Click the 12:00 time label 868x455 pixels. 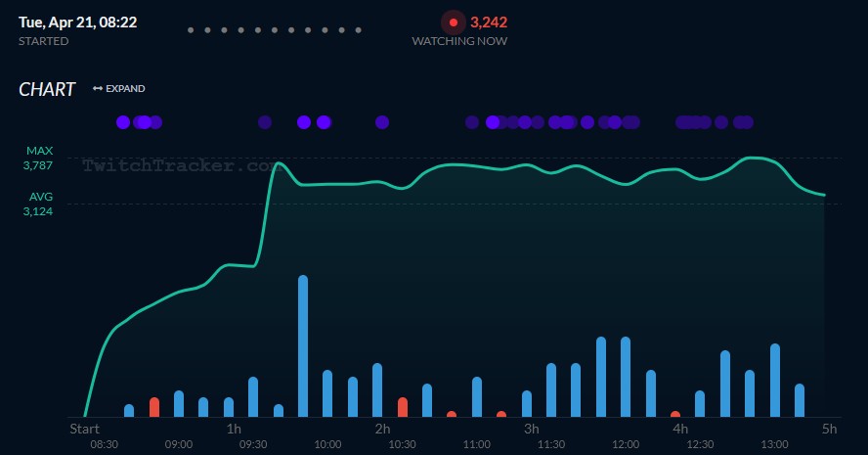pyautogui.click(x=626, y=444)
